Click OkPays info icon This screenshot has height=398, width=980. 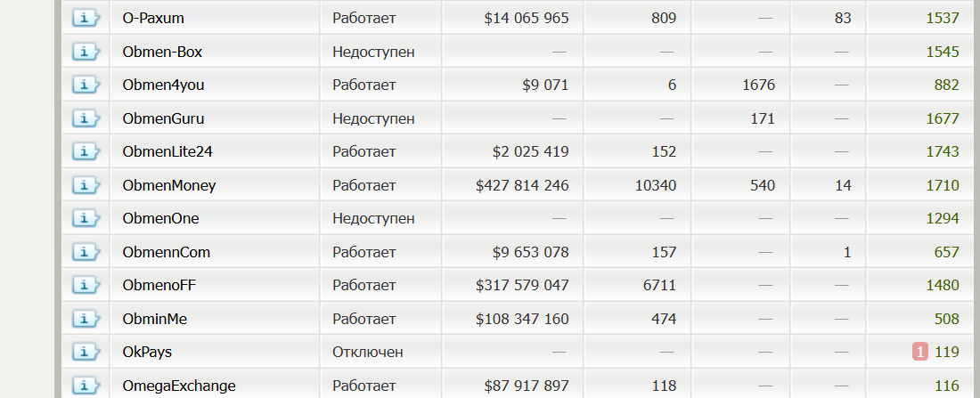click(x=85, y=352)
